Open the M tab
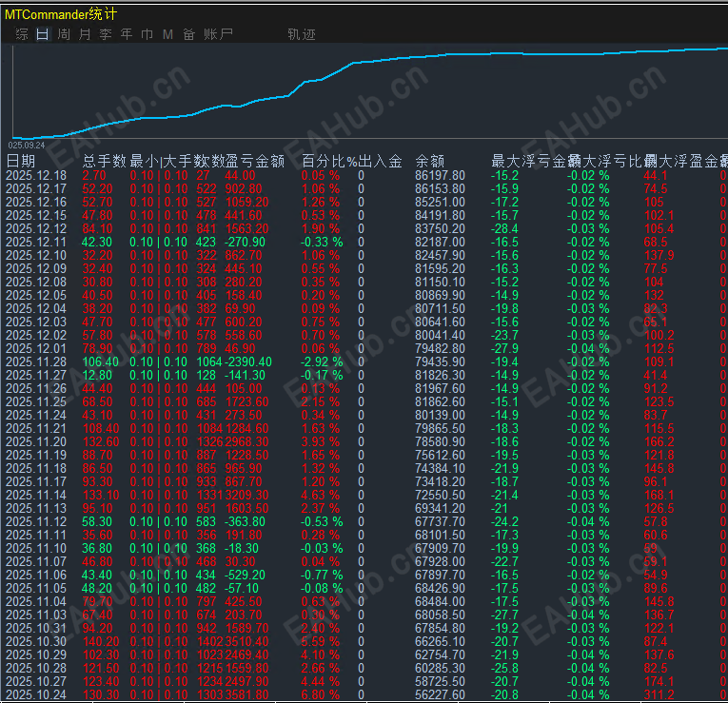The width and height of the screenshot is (728, 703). pyautogui.click(x=168, y=34)
